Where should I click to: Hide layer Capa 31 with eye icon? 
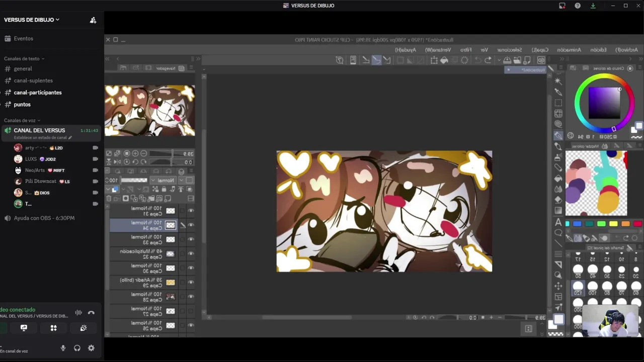point(191,211)
